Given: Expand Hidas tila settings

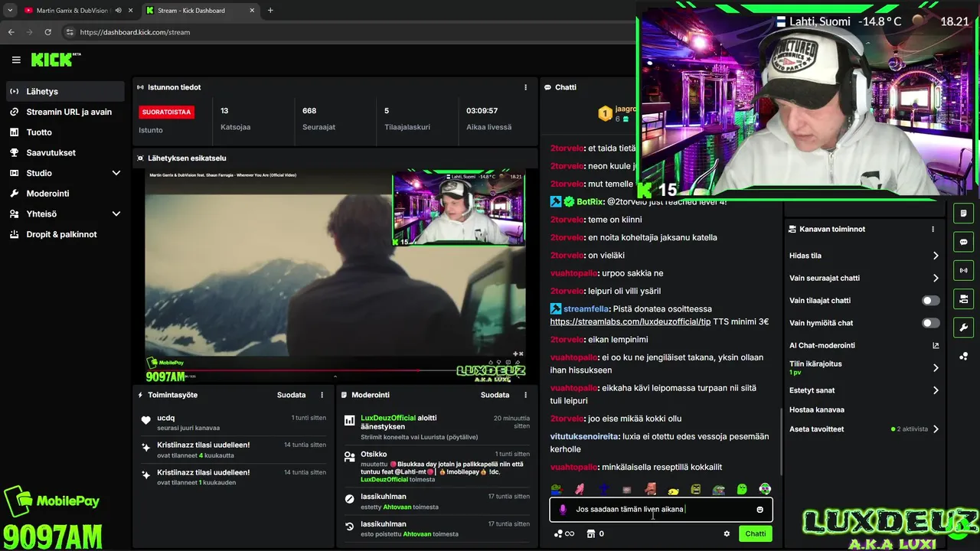Looking at the screenshot, I should pos(936,256).
